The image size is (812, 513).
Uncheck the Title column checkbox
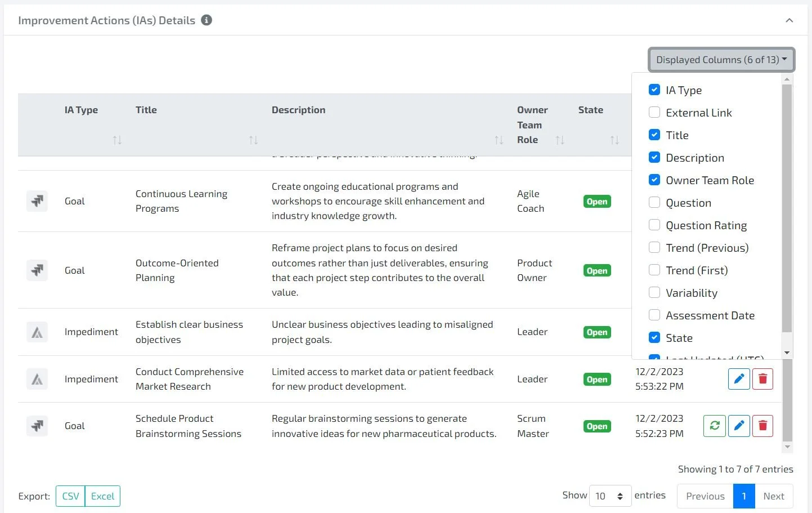pos(654,135)
